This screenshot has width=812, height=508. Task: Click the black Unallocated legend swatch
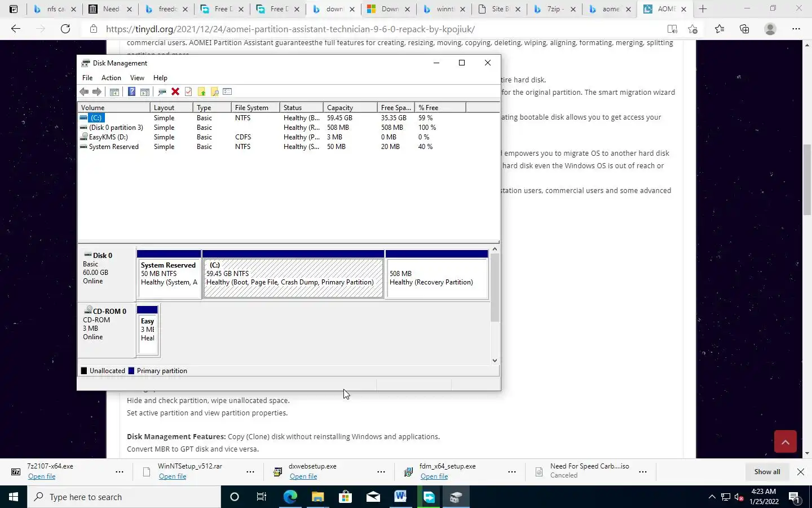[84, 371]
